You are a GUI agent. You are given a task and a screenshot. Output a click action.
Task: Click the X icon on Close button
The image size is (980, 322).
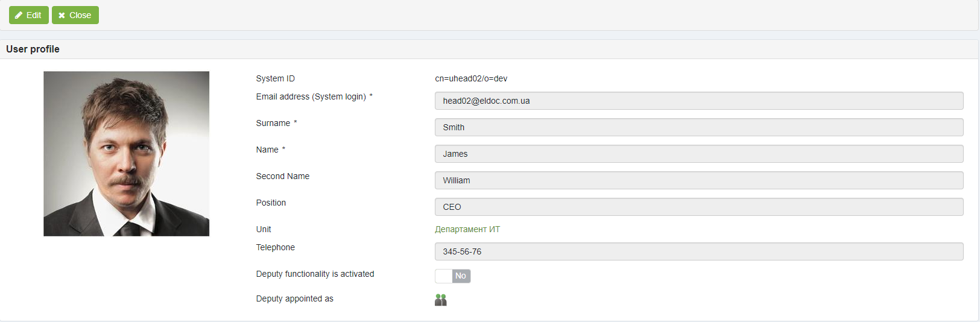(x=62, y=16)
